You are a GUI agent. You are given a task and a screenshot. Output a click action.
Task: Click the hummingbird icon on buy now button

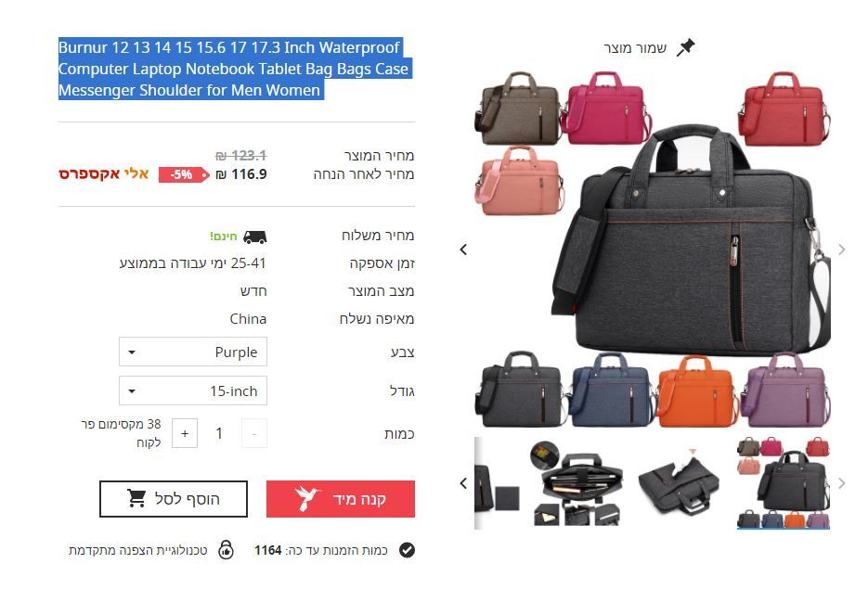[x=307, y=498]
